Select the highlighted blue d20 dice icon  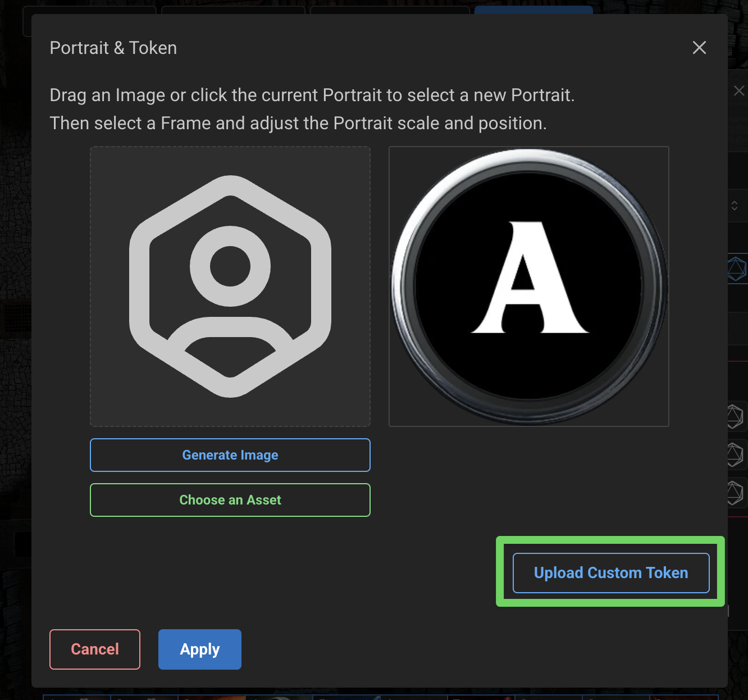[739, 268]
